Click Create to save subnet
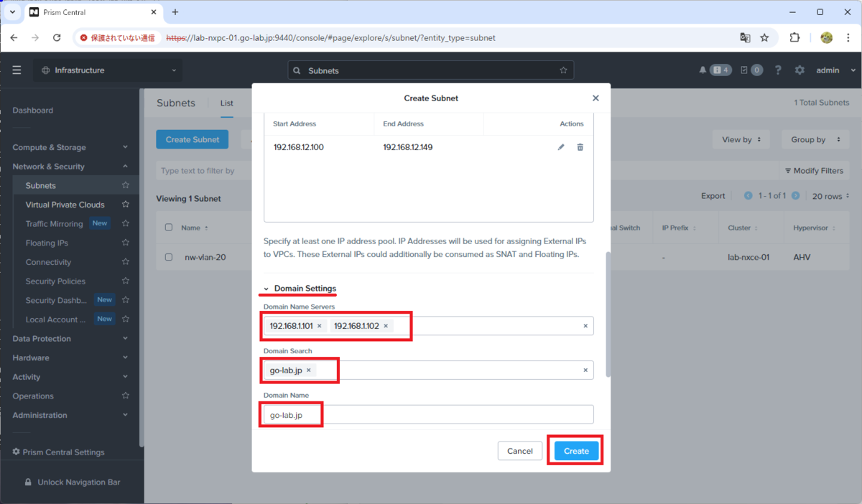The width and height of the screenshot is (862, 504). pyautogui.click(x=576, y=451)
